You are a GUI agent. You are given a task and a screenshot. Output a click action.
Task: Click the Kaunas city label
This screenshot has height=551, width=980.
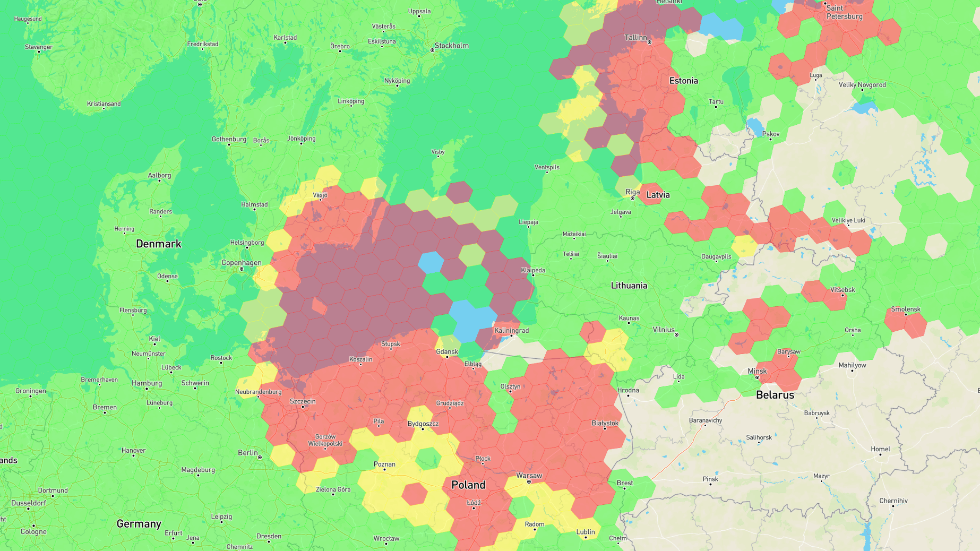click(x=629, y=318)
